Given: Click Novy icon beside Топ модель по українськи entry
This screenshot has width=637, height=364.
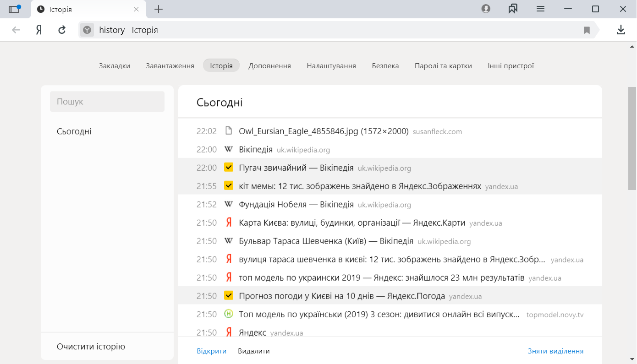Looking at the screenshot, I should click(229, 314).
